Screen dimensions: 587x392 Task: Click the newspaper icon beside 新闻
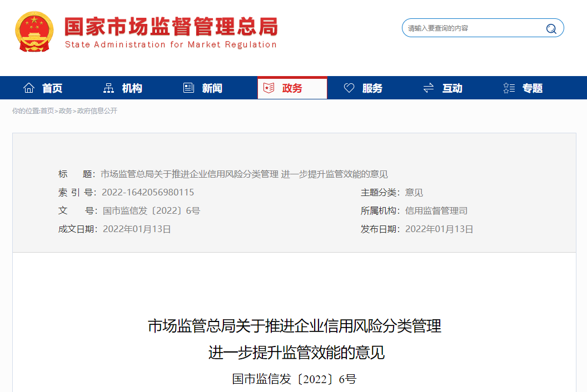pos(189,88)
